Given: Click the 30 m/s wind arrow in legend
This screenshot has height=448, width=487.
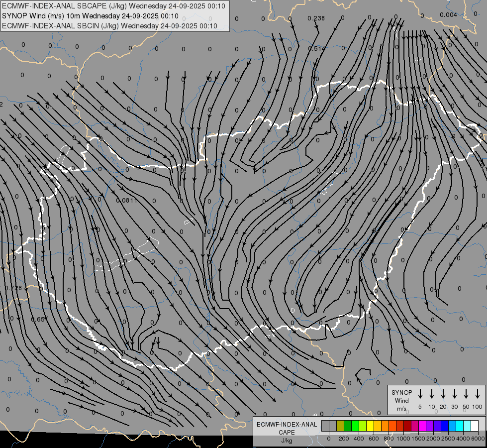Looking at the screenshot, I should coord(454,394).
